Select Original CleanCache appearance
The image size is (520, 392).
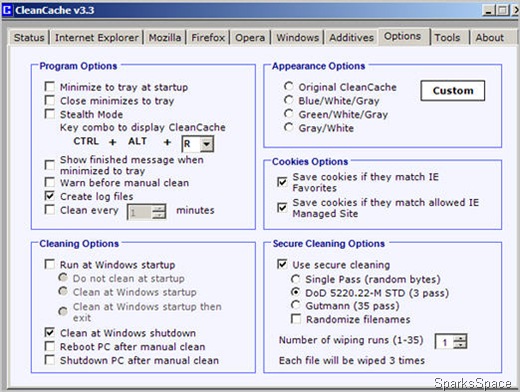coord(288,86)
